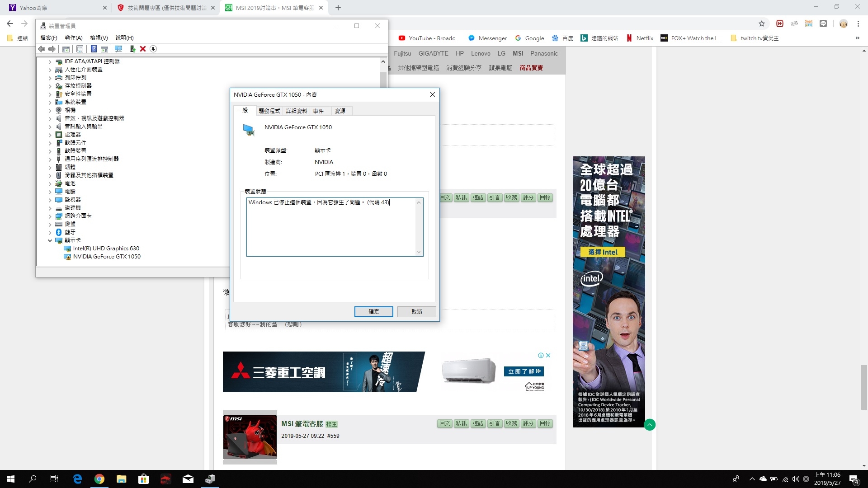Click 商品買賣 forum navigation link
This screenshot has height=488, width=868.
click(531, 68)
